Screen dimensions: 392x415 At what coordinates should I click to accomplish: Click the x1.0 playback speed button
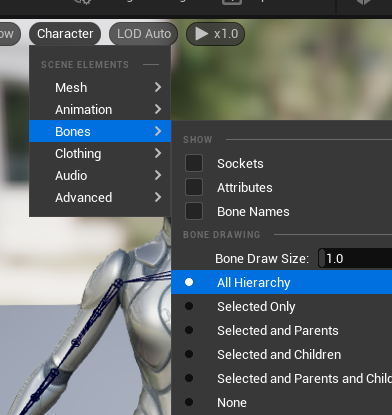[x=216, y=34]
